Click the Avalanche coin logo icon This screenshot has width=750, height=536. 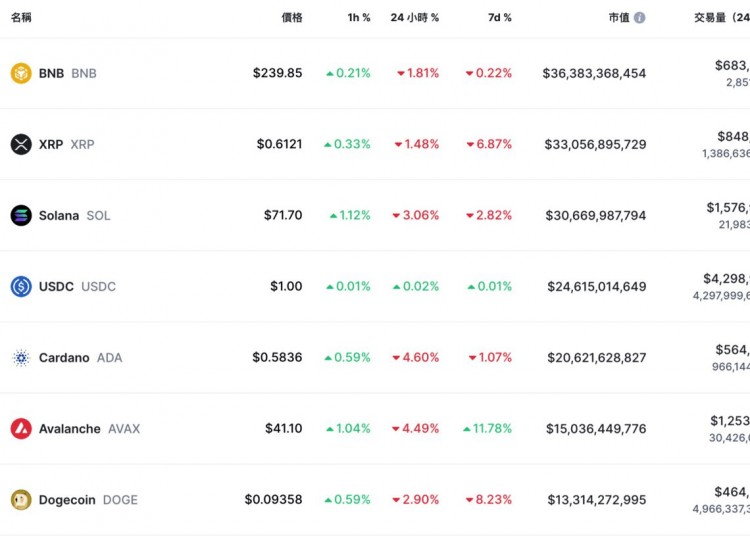pyautogui.click(x=21, y=428)
